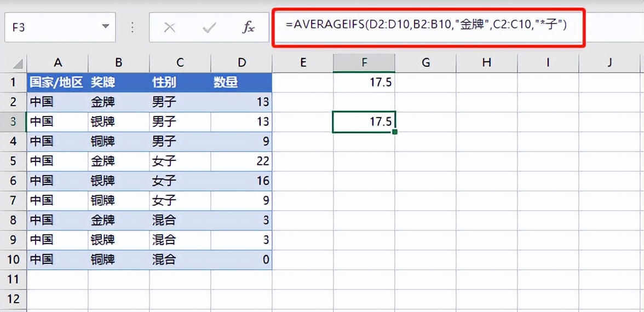Click the 中国 cell in row 2
Screen dimensions: 644x312
click(x=58, y=102)
